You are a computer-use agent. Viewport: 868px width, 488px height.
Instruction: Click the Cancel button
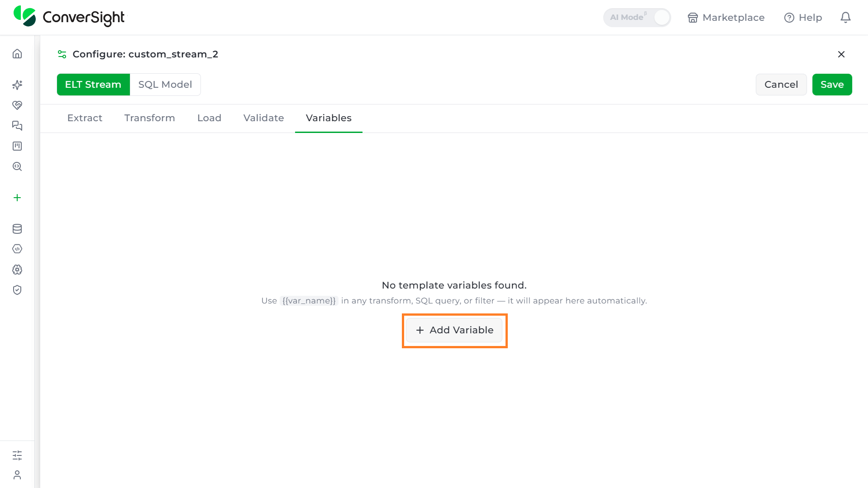[781, 85]
